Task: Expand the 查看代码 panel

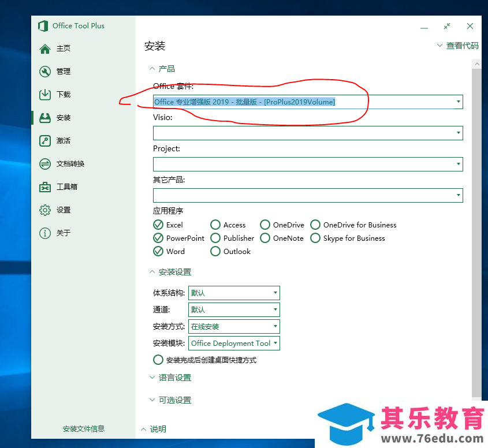Action: pyautogui.click(x=458, y=46)
